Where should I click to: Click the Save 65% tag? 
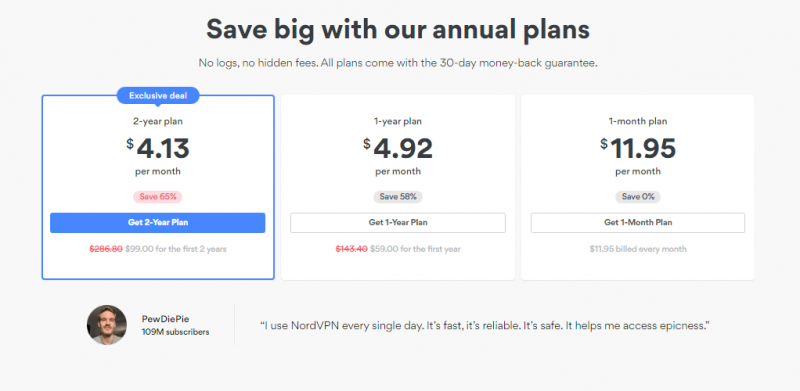[x=158, y=197]
